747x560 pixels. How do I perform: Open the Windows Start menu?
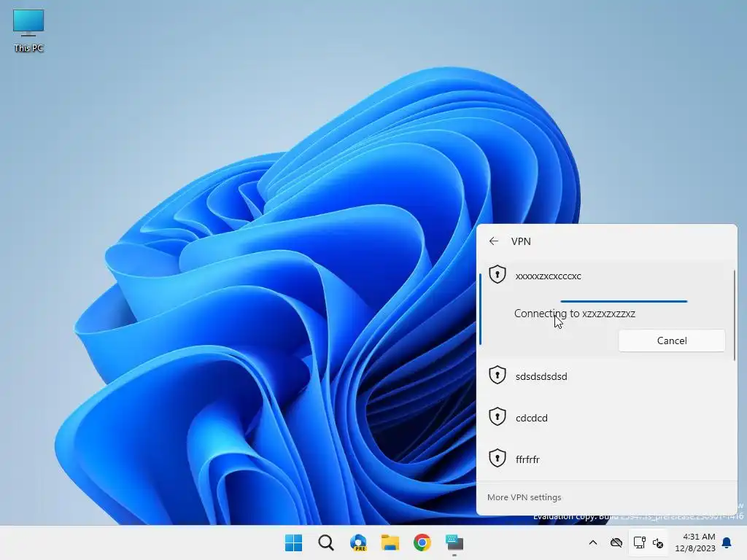pos(293,542)
